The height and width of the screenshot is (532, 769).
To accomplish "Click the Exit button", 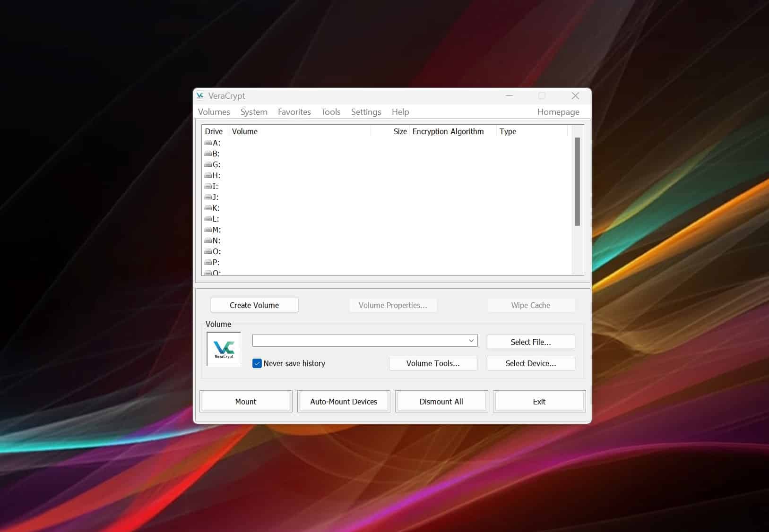I will click(x=539, y=402).
